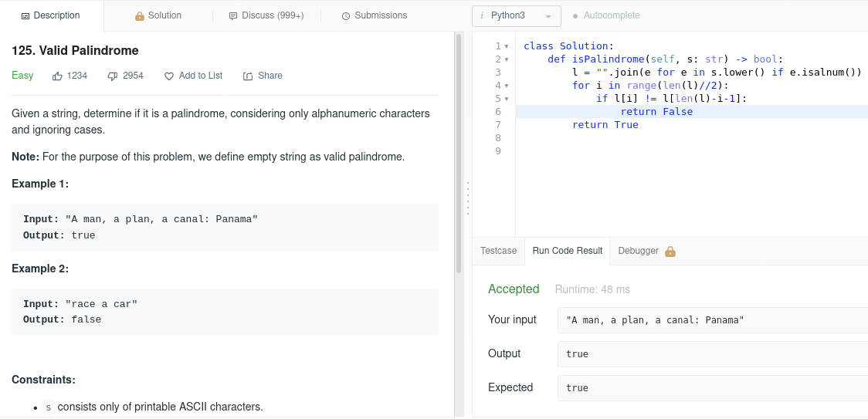Collapse code fold arrow on line 2
Viewport: 868px width, 419px height.
click(x=507, y=59)
